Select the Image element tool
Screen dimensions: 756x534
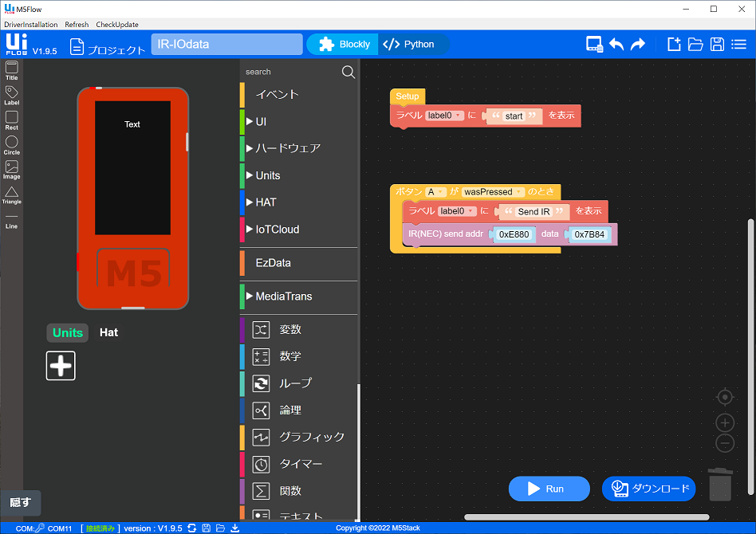pos(12,170)
